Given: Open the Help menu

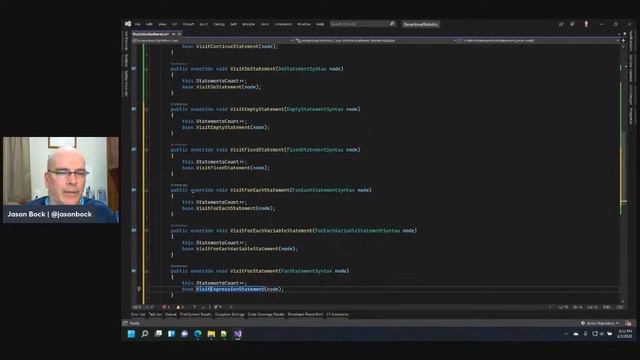Looking at the screenshot, I should 320,24.
